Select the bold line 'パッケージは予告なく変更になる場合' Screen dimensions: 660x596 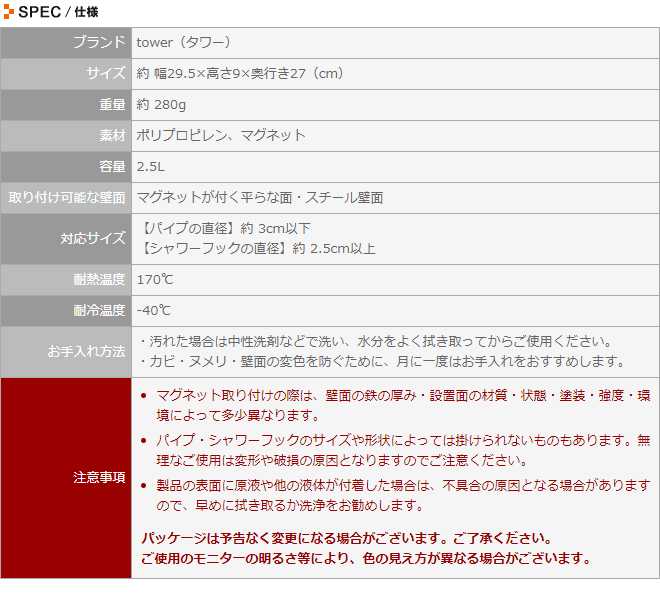tap(346, 539)
